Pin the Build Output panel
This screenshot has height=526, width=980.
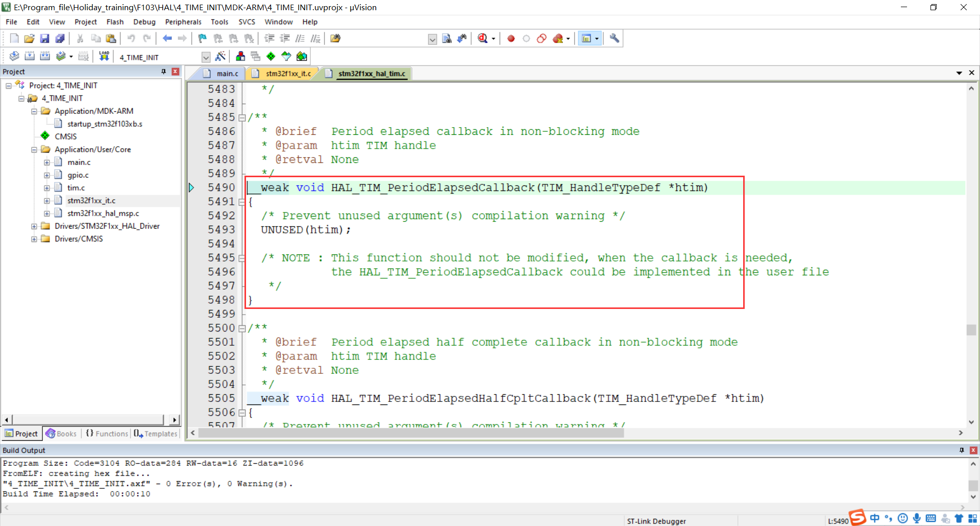tap(962, 450)
